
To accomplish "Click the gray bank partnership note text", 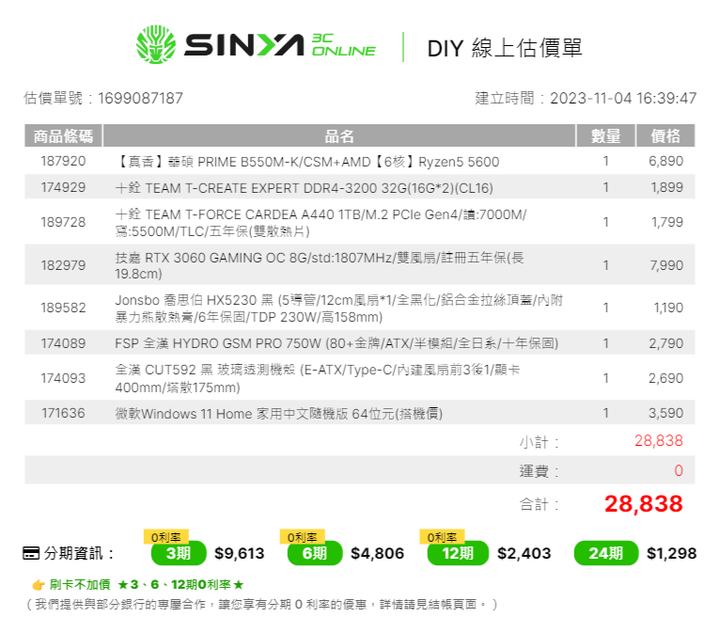I will (x=262, y=605).
